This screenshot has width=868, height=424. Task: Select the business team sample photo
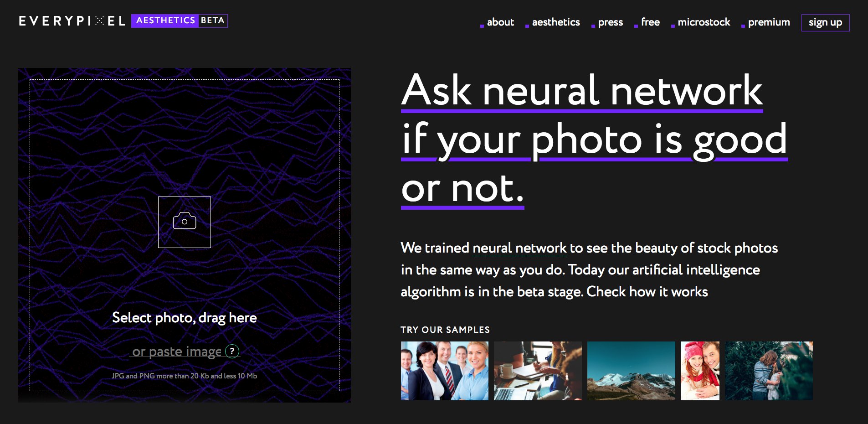pyautogui.click(x=445, y=370)
